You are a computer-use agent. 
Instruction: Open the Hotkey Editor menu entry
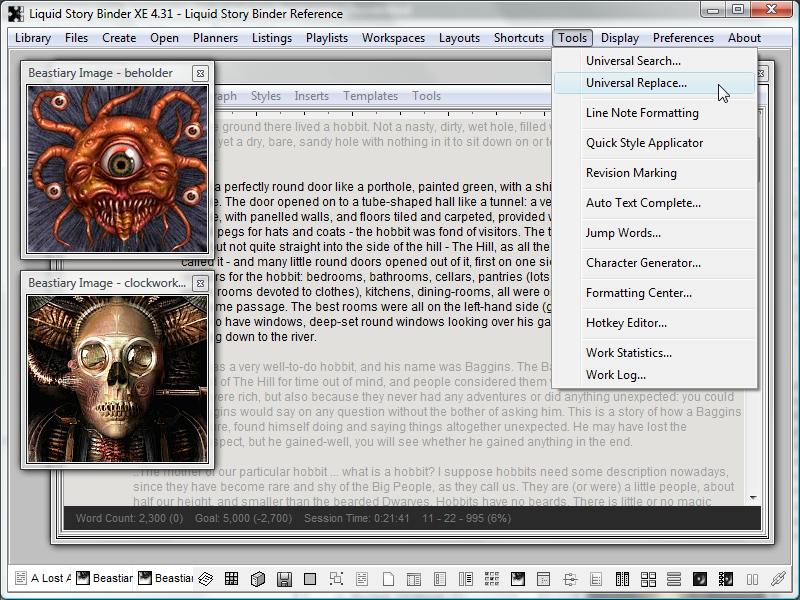pos(626,323)
